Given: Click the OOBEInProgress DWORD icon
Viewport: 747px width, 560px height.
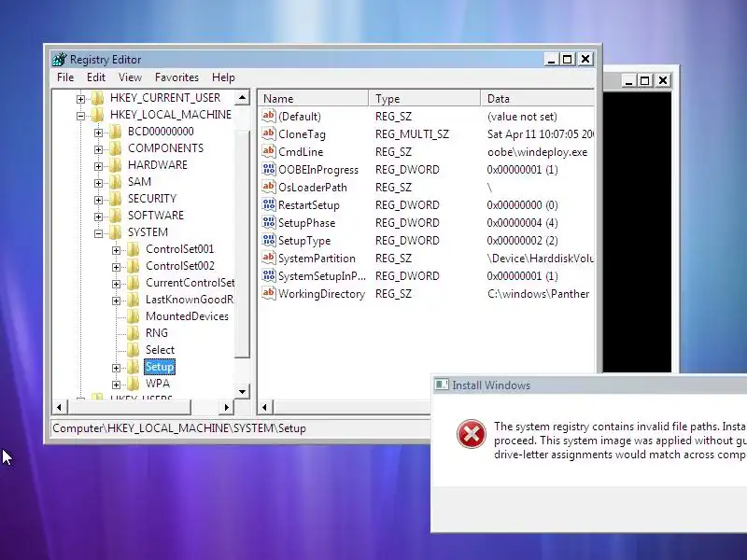Looking at the screenshot, I should pyautogui.click(x=269, y=169).
